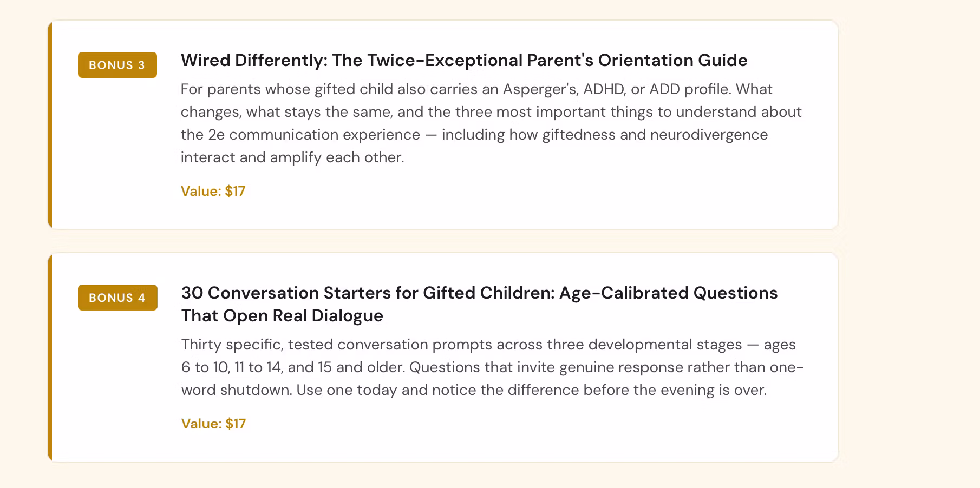Click the word "neurodivergence" in Bonus 3 text
The height and width of the screenshot is (488, 980).
coord(709,134)
